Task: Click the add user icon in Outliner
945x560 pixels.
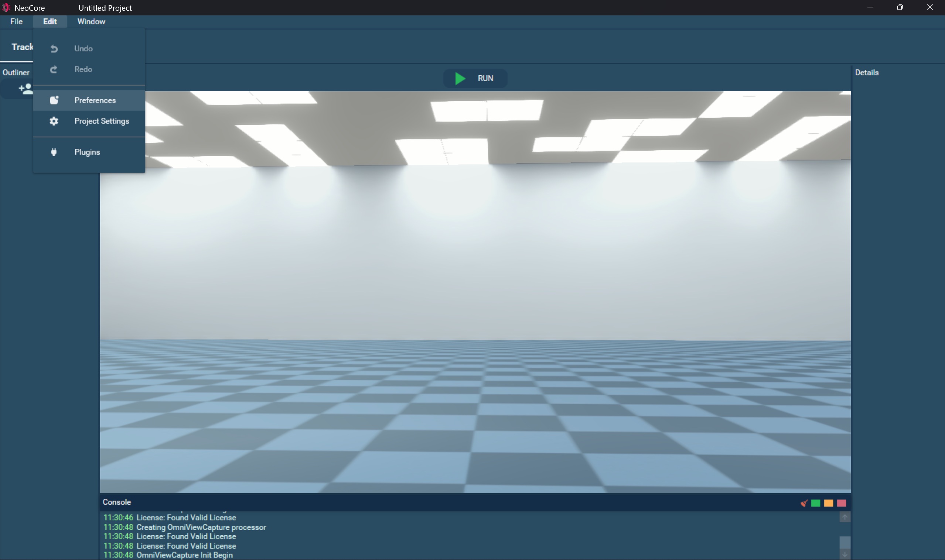Action: 25,89
